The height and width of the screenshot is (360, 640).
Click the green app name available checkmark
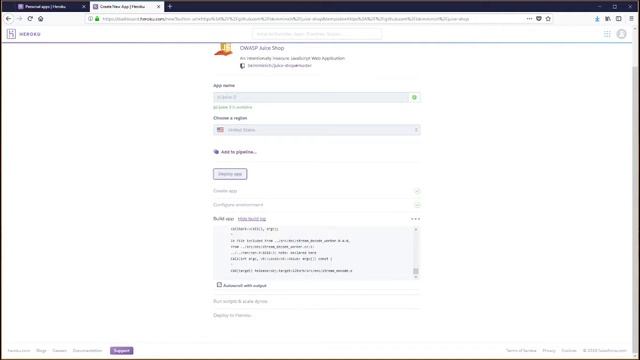[414, 98]
